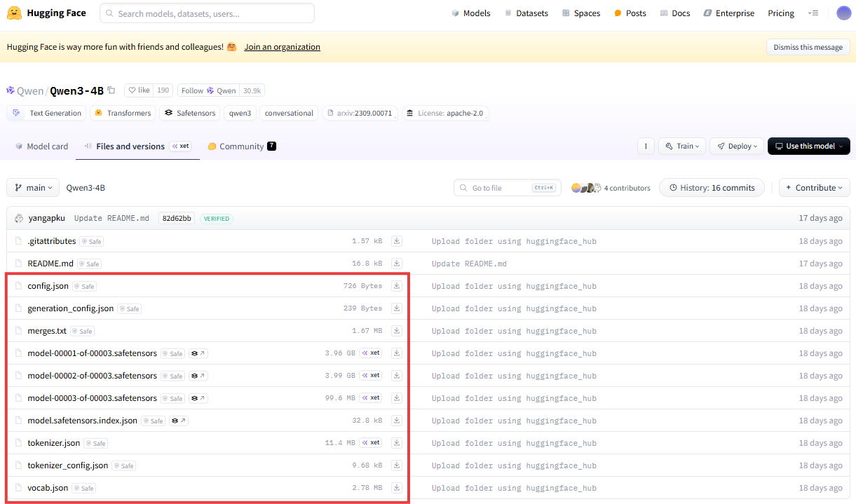Image resolution: width=856 pixels, height=504 pixels.
Task: Click the Transformers tag
Action: [123, 113]
